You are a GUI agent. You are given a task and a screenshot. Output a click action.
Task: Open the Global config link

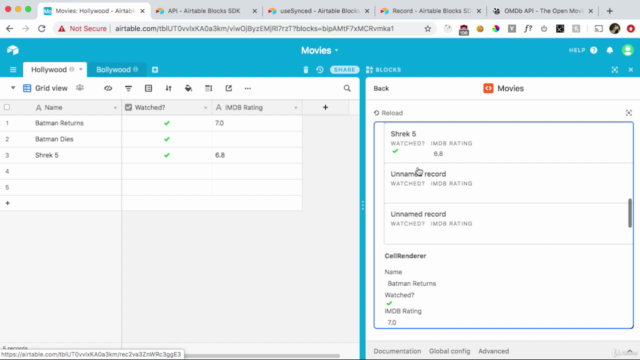coord(449,351)
